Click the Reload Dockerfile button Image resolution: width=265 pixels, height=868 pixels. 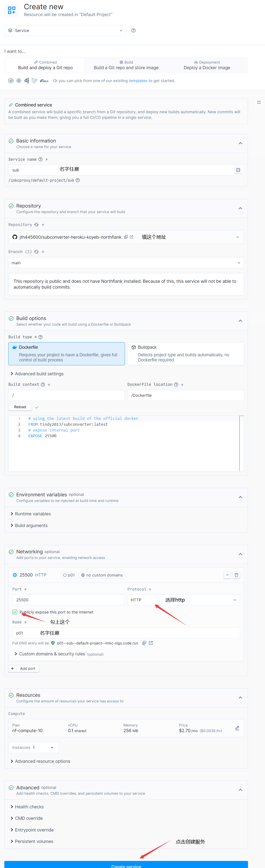point(20,407)
